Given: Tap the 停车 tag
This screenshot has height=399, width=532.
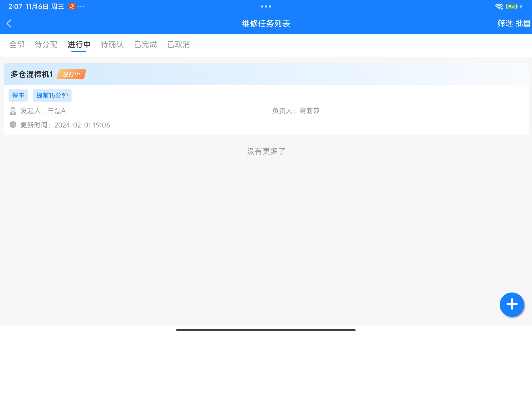Looking at the screenshot, I should (18, 95).
